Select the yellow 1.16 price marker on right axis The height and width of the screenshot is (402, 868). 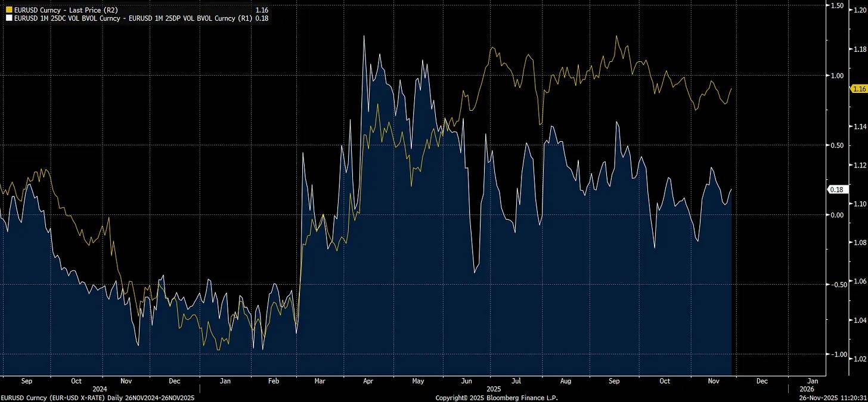pos(858,89)
